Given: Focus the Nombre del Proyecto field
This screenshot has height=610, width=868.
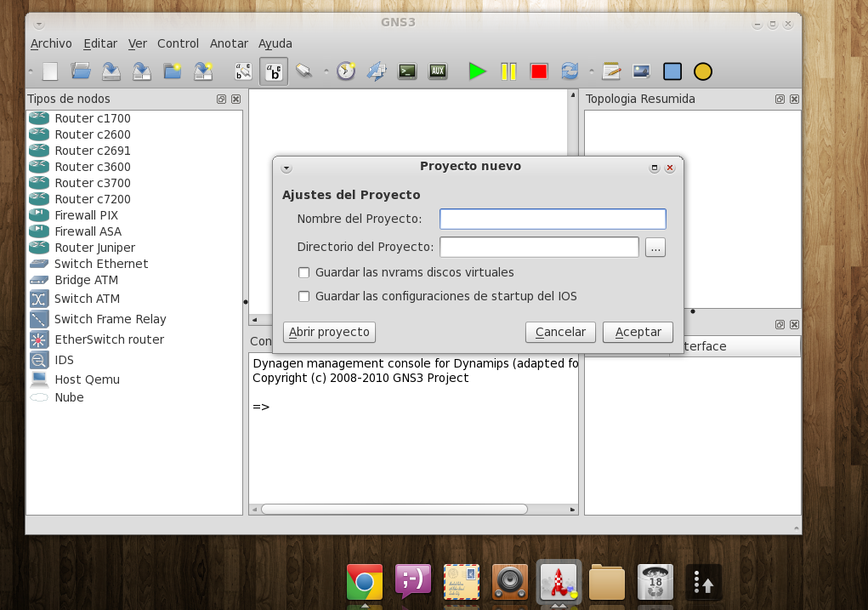Looking at the screenshot, I should 553,219.
